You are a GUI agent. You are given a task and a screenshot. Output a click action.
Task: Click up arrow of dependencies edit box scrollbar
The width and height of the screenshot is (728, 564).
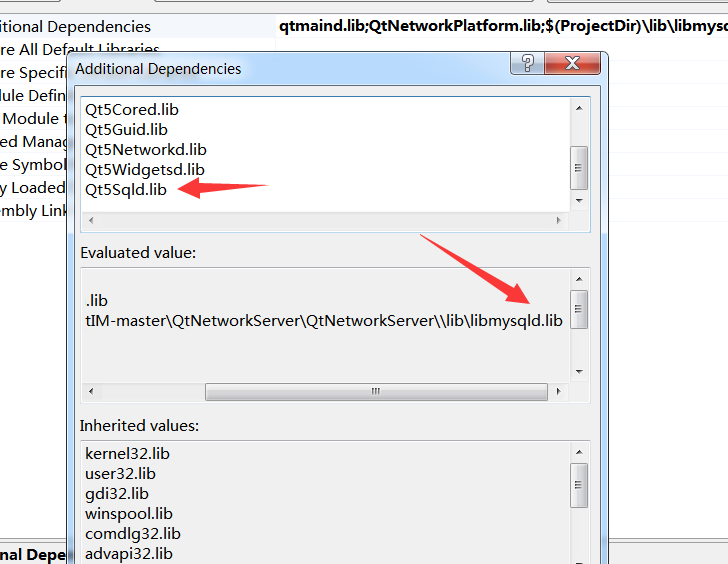(x=579, y=108)
